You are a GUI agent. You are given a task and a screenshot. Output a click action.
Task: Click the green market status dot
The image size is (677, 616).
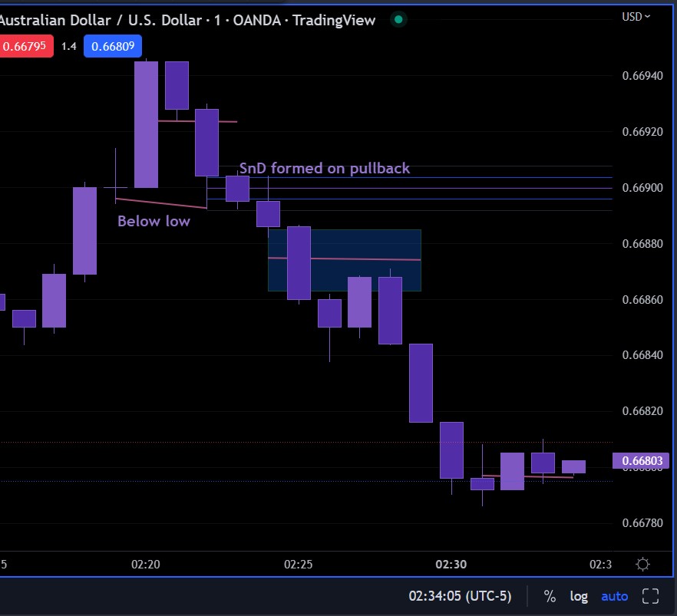tap(398, 19)
